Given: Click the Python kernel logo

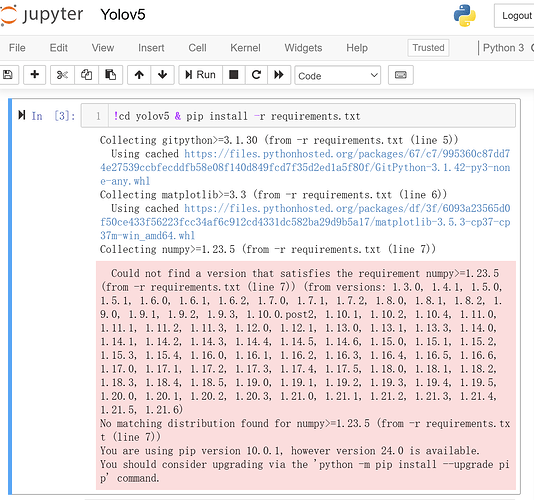Looking at the screenshot, I should (x=465, y=15).
